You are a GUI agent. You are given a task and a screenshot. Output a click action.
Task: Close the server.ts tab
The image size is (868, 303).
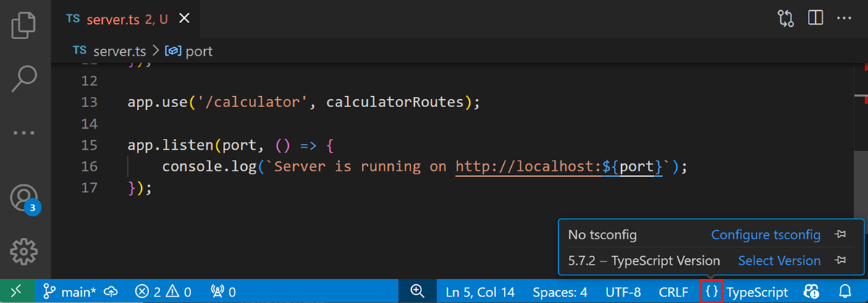185,20
